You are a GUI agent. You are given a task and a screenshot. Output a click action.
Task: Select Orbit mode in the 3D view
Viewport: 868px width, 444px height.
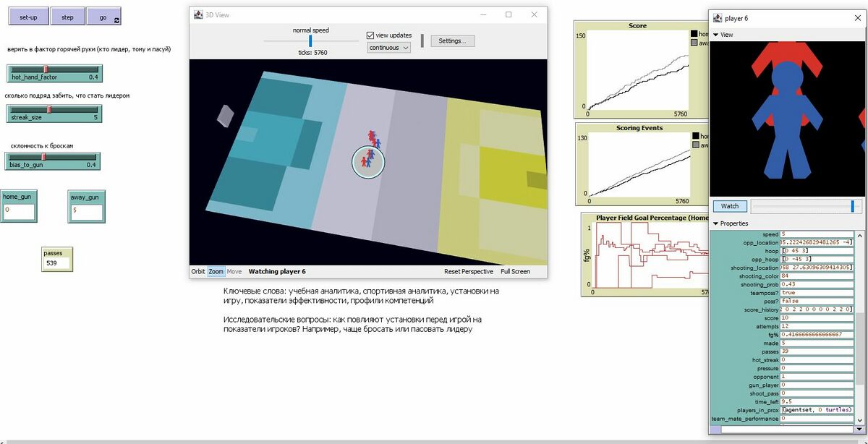point(197,272)
